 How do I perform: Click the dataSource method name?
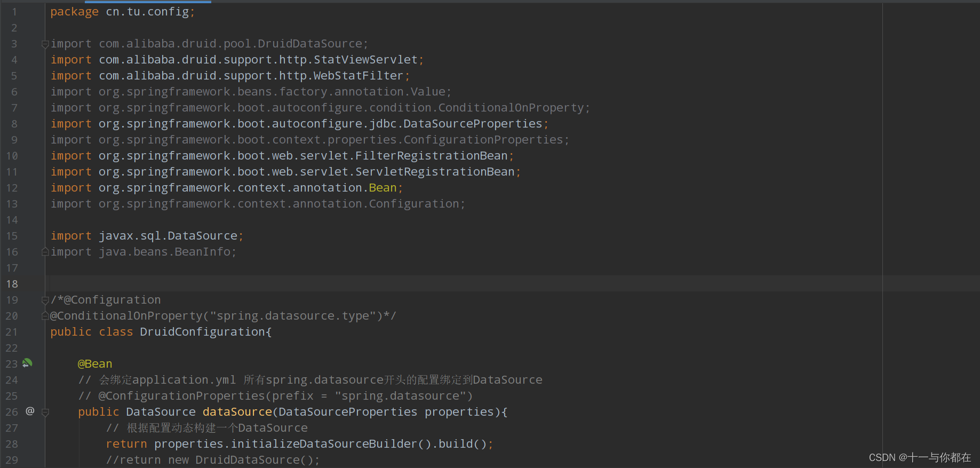tap(237, 412)
